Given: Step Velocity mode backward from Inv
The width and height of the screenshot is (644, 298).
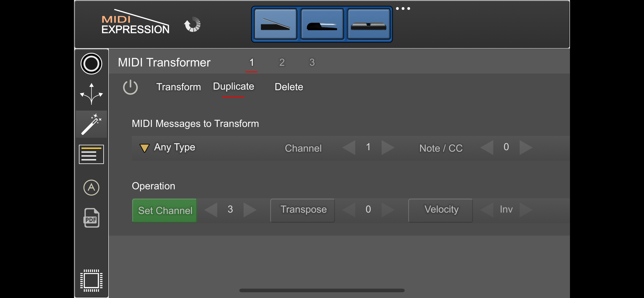Looking at the screenshot, I should pos(487,210).
